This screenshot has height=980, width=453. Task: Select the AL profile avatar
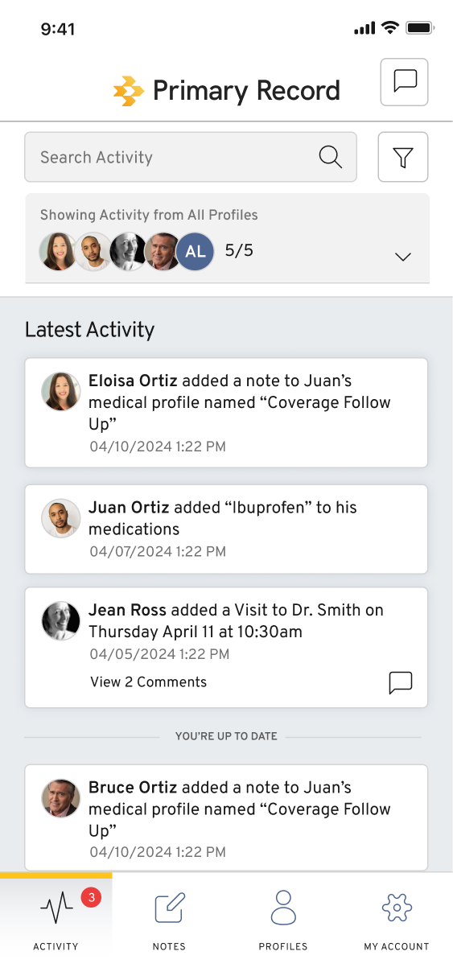(196, 252)
